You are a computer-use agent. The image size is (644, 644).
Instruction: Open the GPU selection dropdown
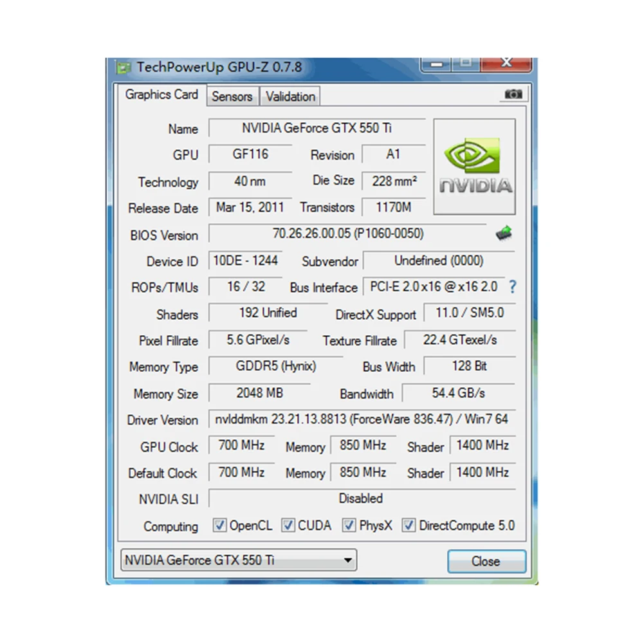tap(239, 560)
